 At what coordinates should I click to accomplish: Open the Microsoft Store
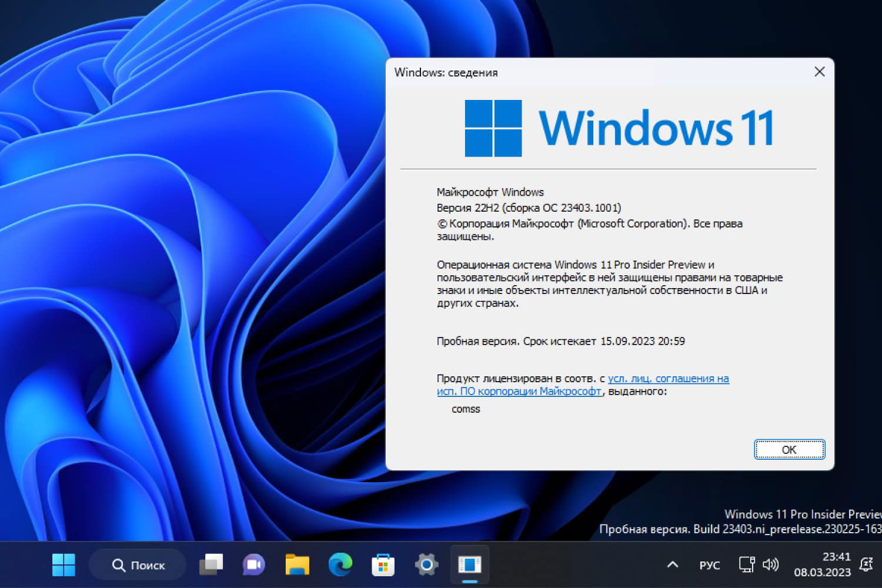coord(383,564)
